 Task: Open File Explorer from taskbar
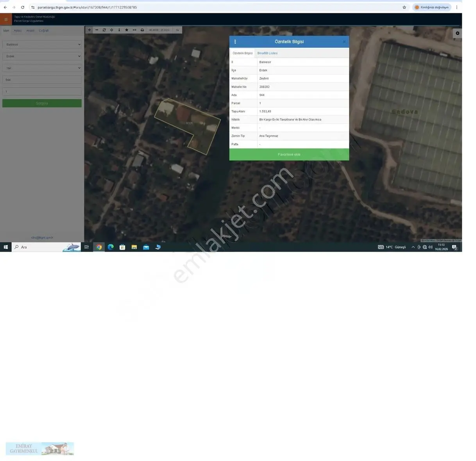coord(134,247)
